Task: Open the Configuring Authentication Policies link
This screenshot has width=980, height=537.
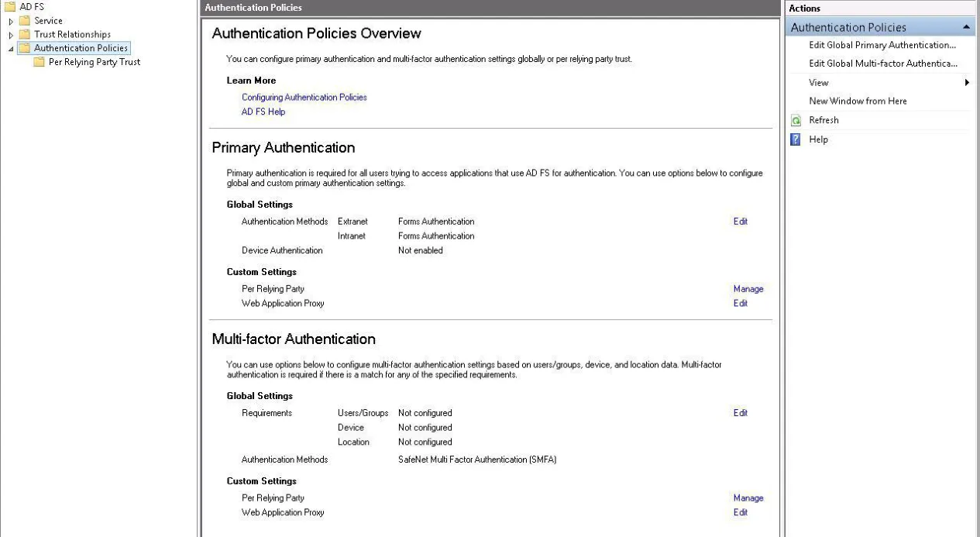Action: [304, 98]
